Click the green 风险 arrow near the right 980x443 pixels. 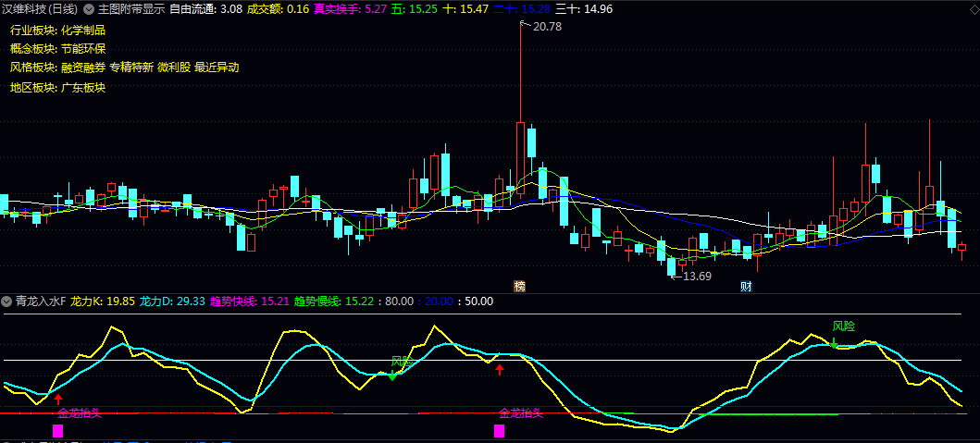834,343
